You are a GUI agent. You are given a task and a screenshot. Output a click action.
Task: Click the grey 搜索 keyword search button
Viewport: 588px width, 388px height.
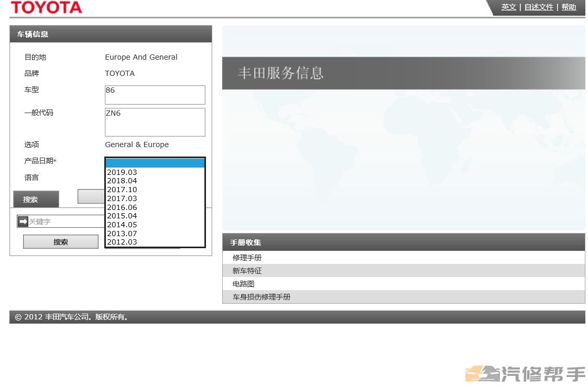(x=61, y=241)
